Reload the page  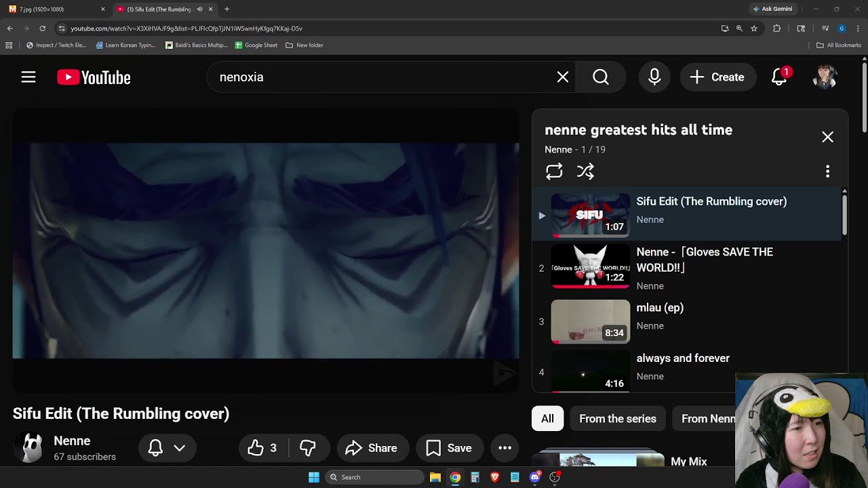point(42,28)
